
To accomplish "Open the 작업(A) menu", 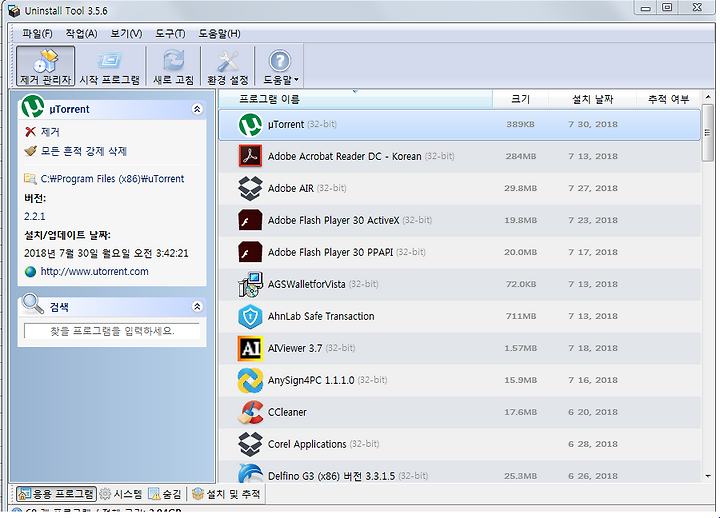I will coord(81,34).
